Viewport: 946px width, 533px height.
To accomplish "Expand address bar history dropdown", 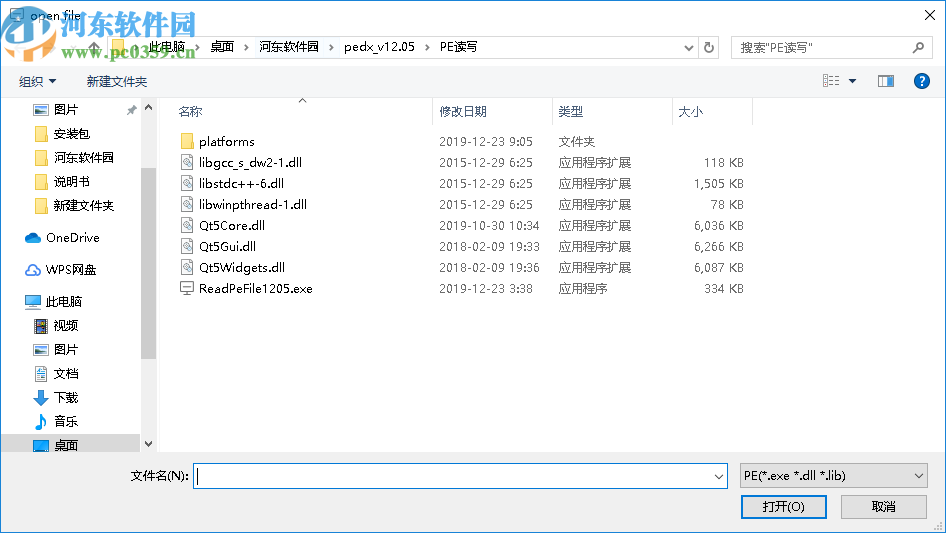I will click(688, 48).
